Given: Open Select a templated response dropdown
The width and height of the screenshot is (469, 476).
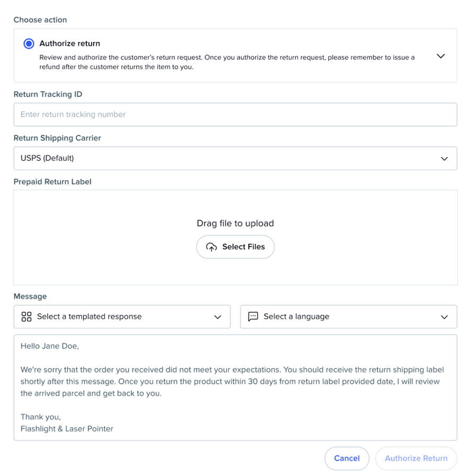Looking at the screenshot, I should pos(122,316).
